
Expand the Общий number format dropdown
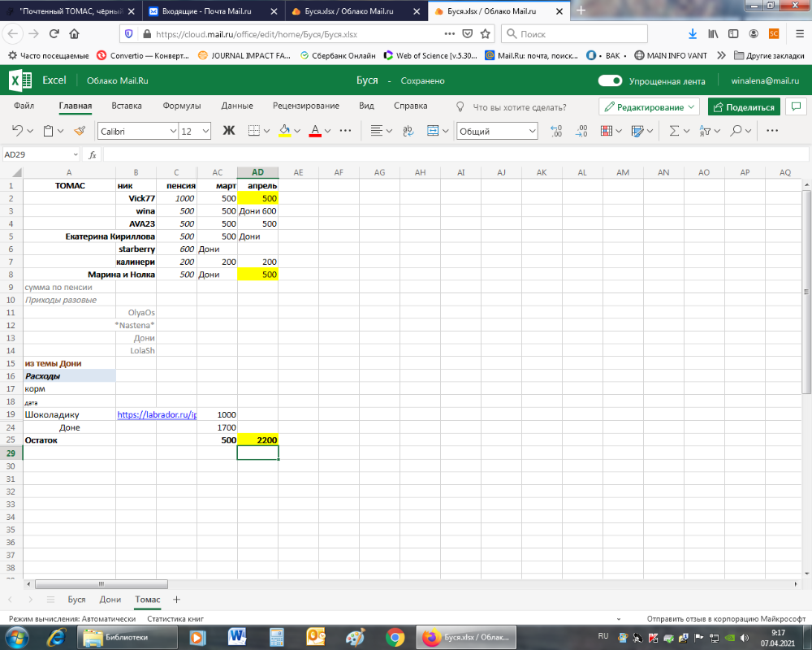point(497,131)
